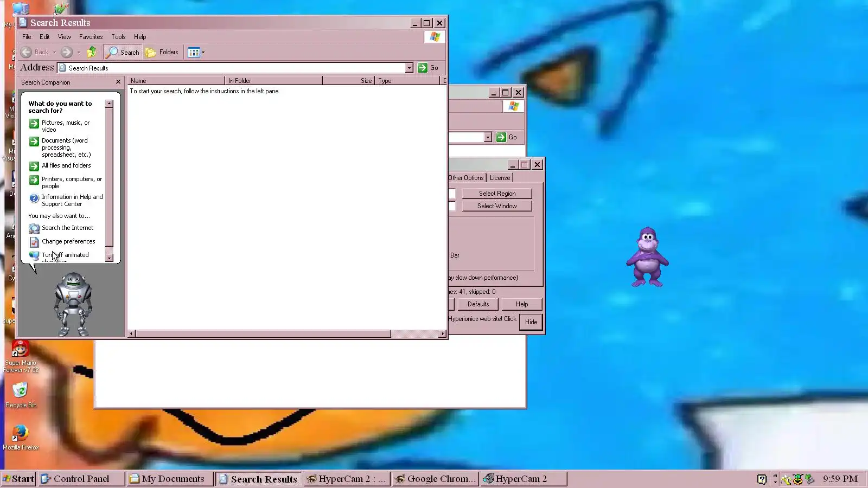
Task: Click the animated robot search character
Action: coord(73,304)
